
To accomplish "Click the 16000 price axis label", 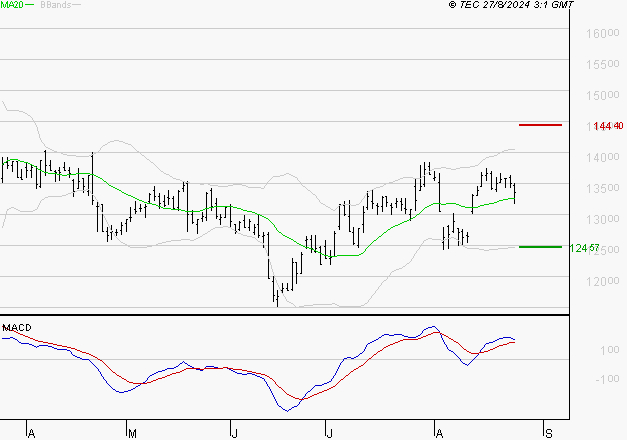I will [x=603, y=34].
